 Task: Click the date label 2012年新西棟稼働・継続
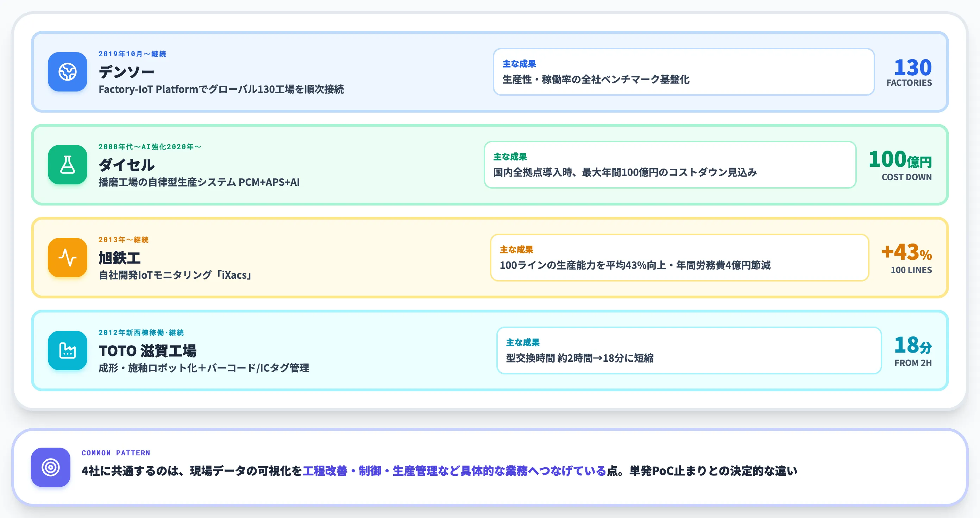141,333
